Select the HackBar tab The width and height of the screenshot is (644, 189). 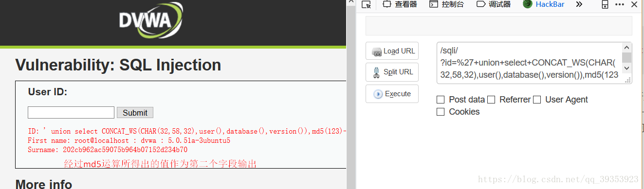[544, 4]
